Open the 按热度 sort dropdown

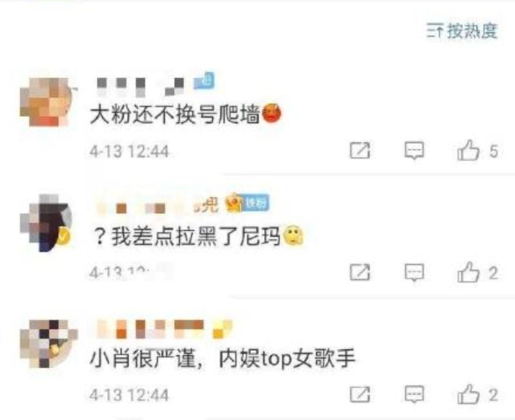click(x=462, y=31)
